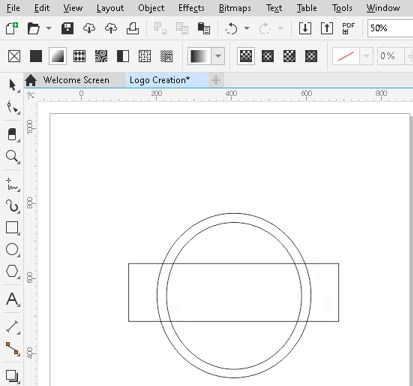Expand the Undo history dropdown arrow

[x=247, y=28]
